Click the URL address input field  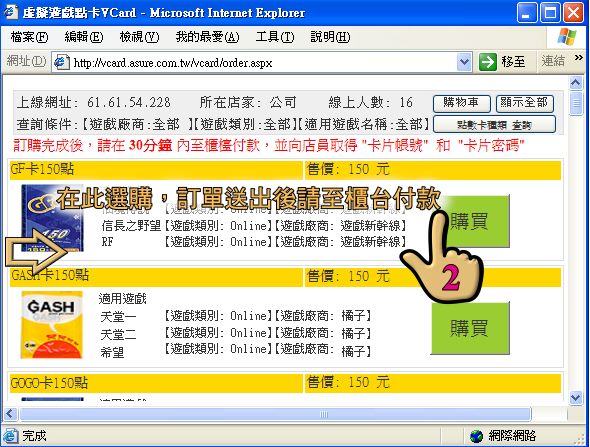263,62
